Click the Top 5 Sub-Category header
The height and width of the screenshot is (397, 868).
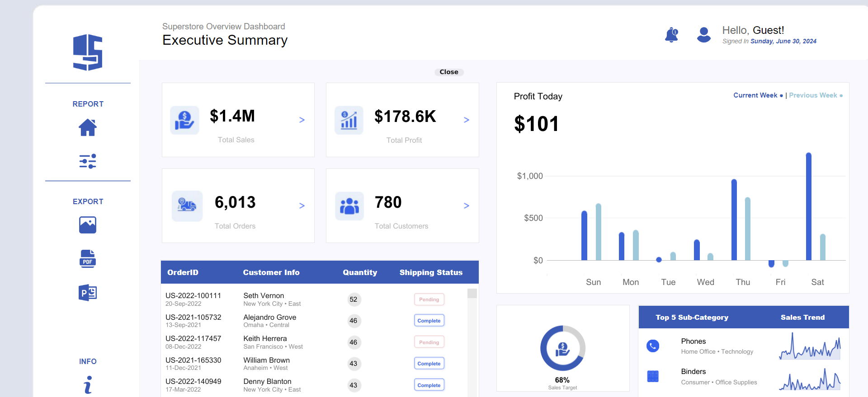tap(692, 318)
